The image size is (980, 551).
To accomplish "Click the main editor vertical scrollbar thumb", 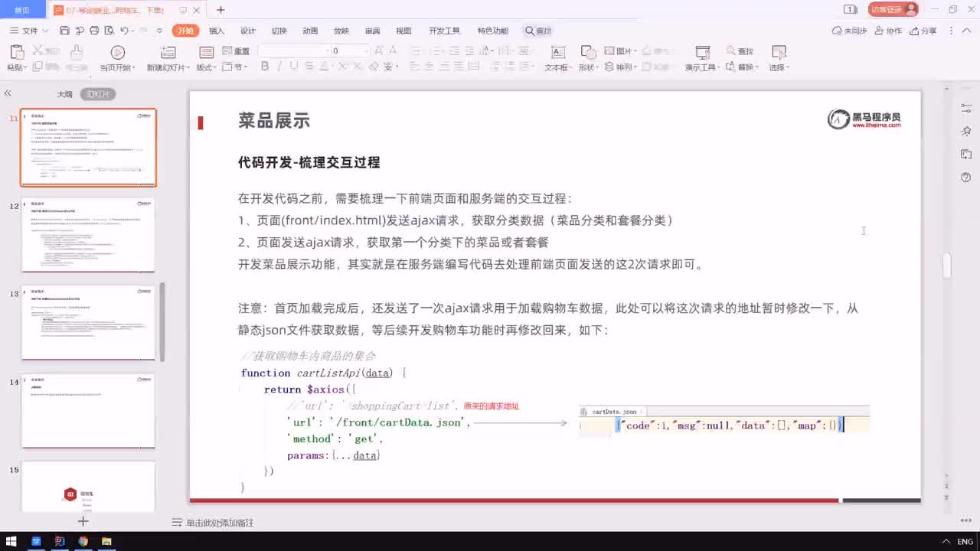I will pyautogui.click(x=947, y=266).
